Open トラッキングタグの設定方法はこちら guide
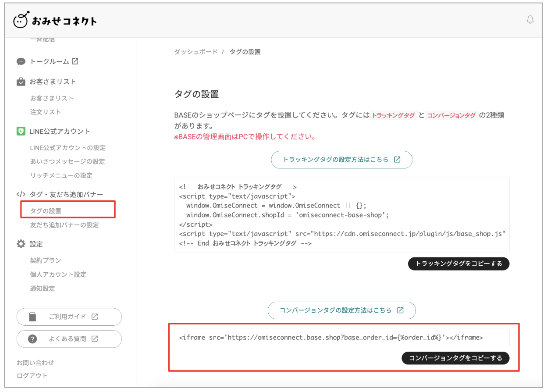Viewport: 547px width, 392px height. (342, 160)
